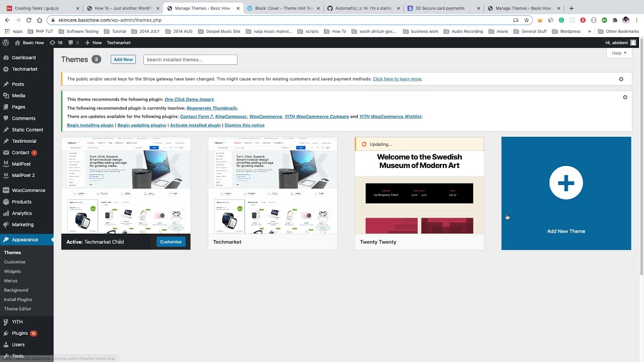Select Theme Editor submenu item
644x362 pixels.
(18, 309)
